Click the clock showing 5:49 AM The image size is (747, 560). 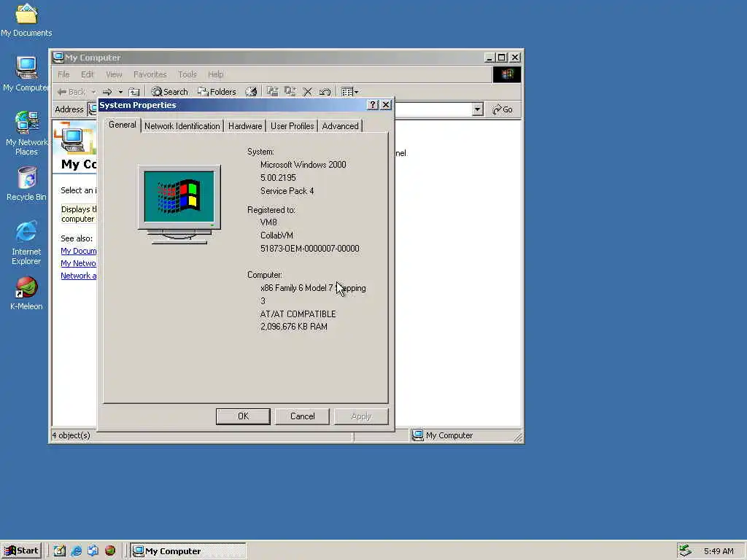(719, 551)
